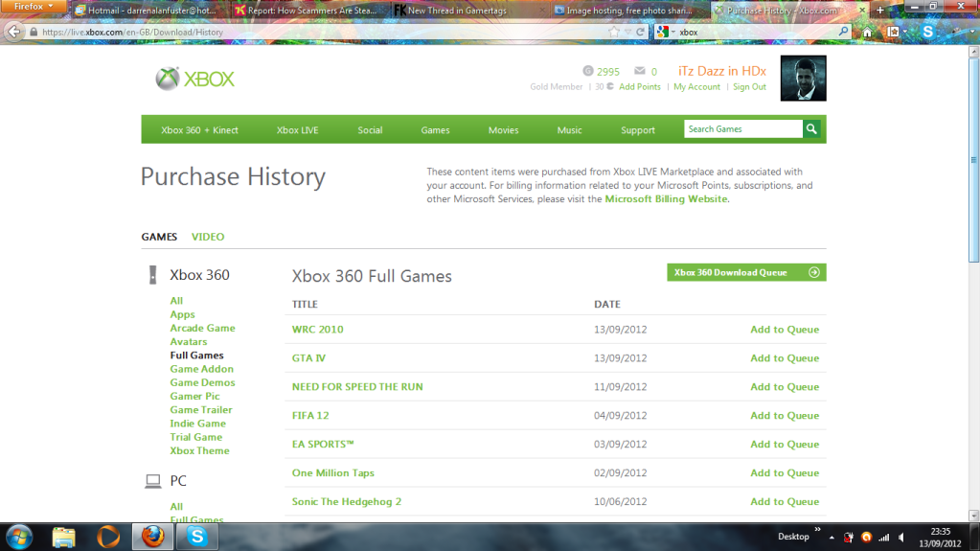Bookmark this page with star icon
The width and height of the screenshot is (980, 551).
tap(614, 32)
